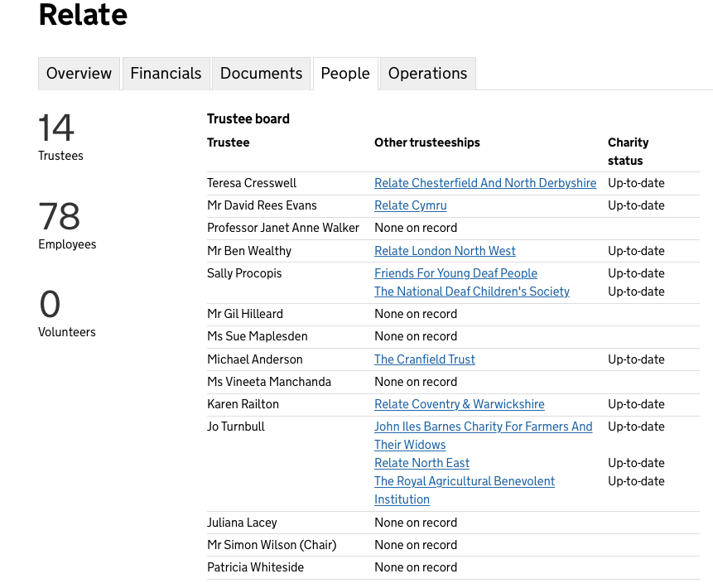This screenshot has height=588, width=713.
Task: Click the Relate North East link
Action: tap(422, 463)
